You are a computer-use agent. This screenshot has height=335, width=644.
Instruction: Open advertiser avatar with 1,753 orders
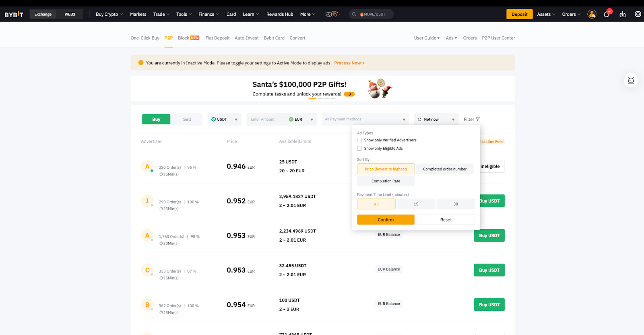point(147,236)
